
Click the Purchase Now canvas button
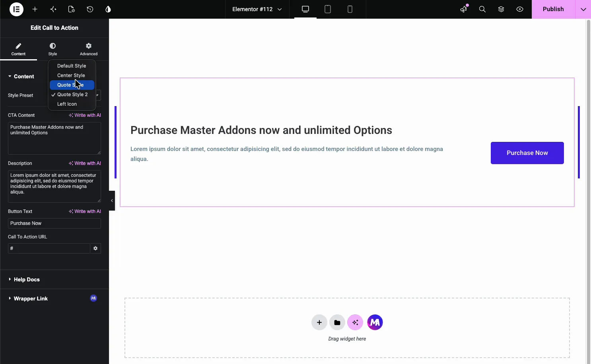coord(527,153)
